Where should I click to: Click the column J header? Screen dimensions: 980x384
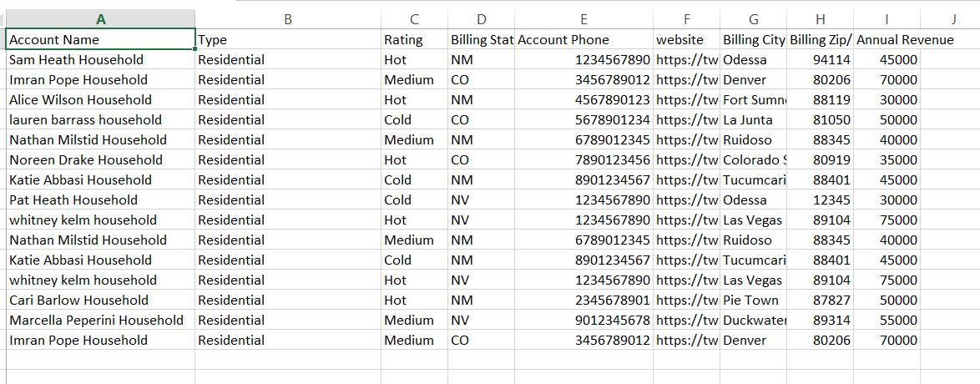tap(952, 19)
